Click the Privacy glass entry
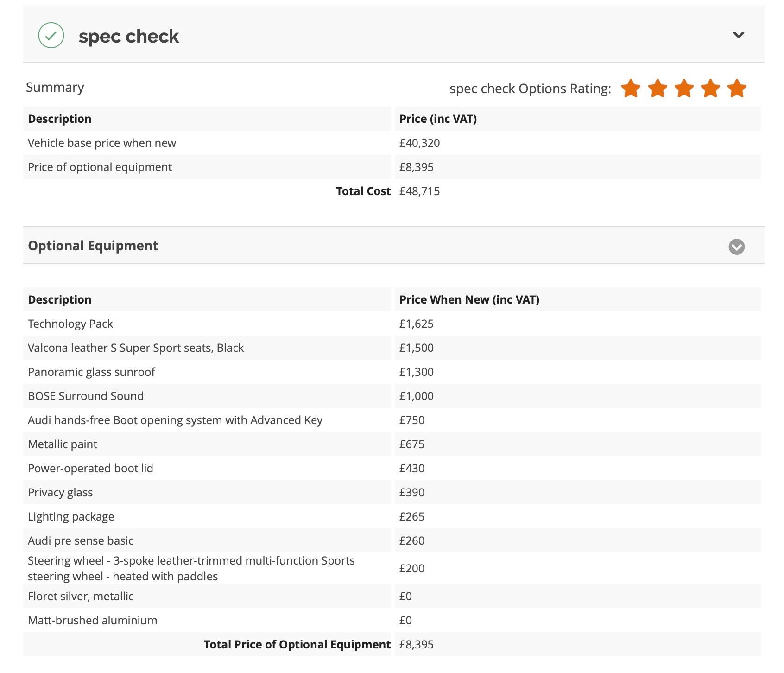The image size is (784, 673). pyautogui.click(x=60, y=492)
